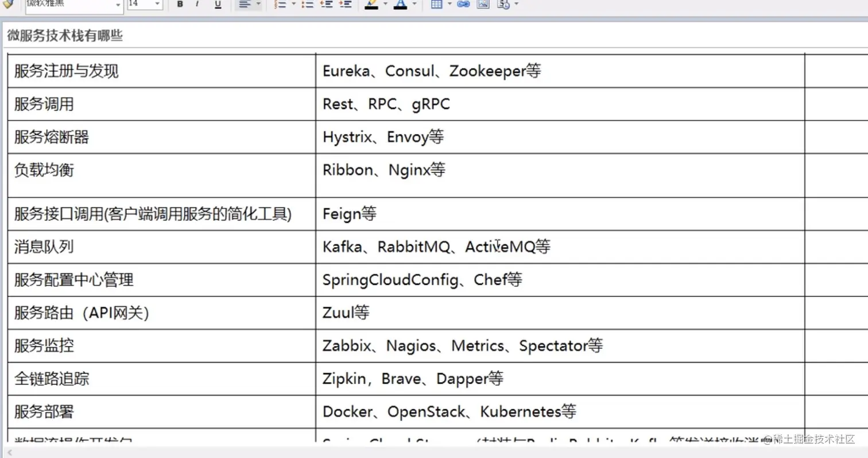The height and width of the screenshot is (458, 868).
Task: Expand the alignment options arrow
Action: tap(258, 5)
